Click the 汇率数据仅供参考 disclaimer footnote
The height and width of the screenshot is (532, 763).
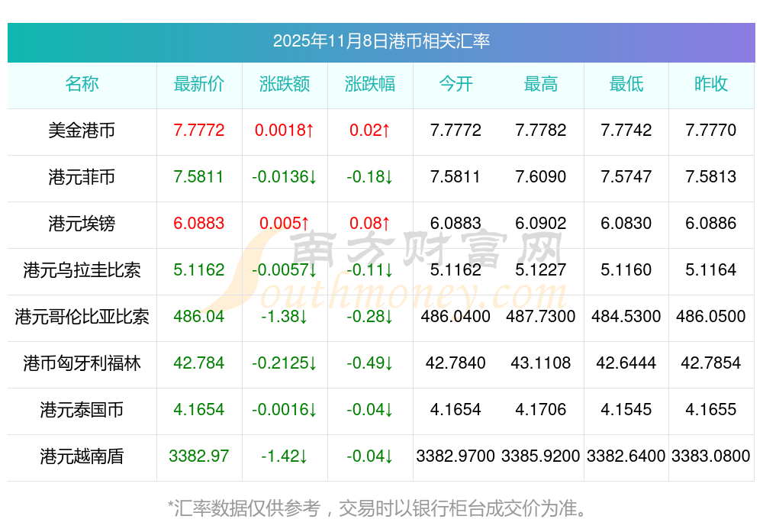(x=378, y=508)
